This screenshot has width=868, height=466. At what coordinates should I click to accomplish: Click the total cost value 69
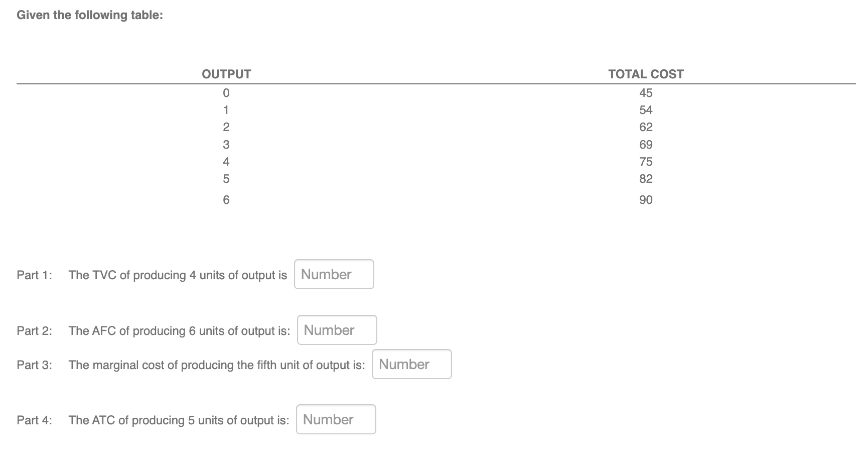point(646,145)
